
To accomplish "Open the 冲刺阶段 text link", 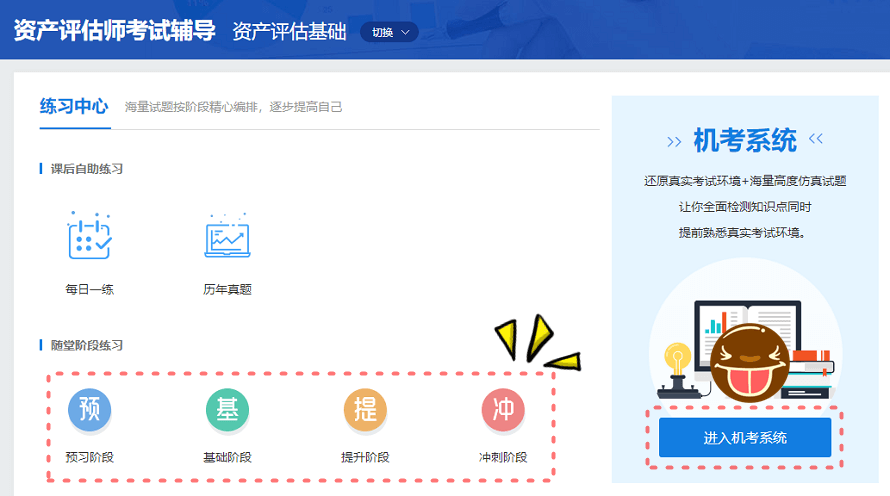I will [503, 458].
